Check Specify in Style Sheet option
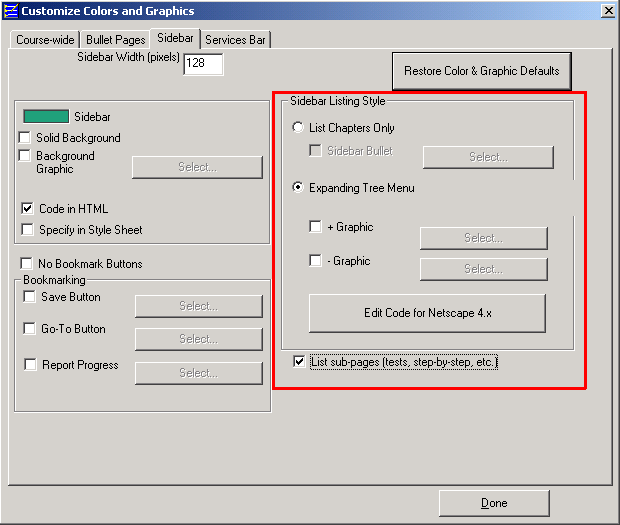 27,229
